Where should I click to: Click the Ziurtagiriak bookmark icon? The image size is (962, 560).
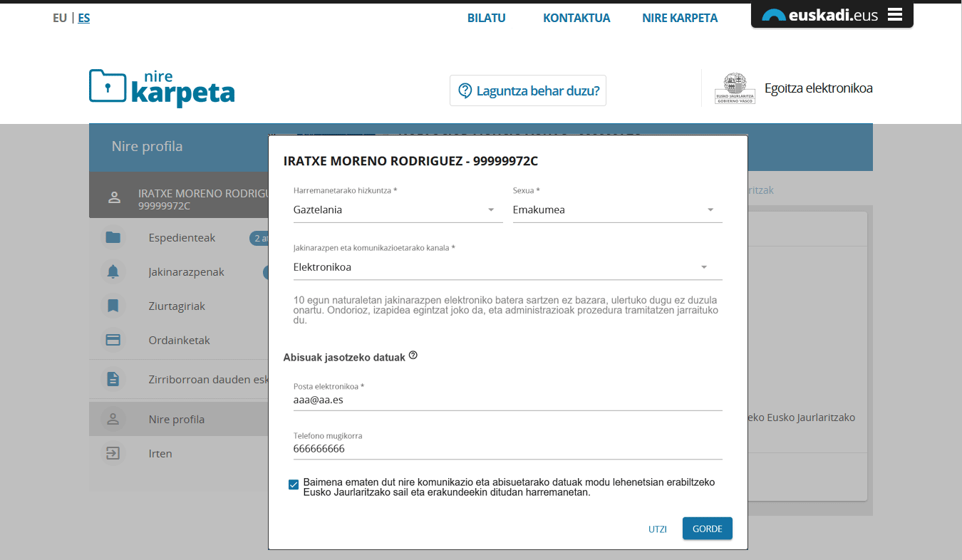(113, 306)
